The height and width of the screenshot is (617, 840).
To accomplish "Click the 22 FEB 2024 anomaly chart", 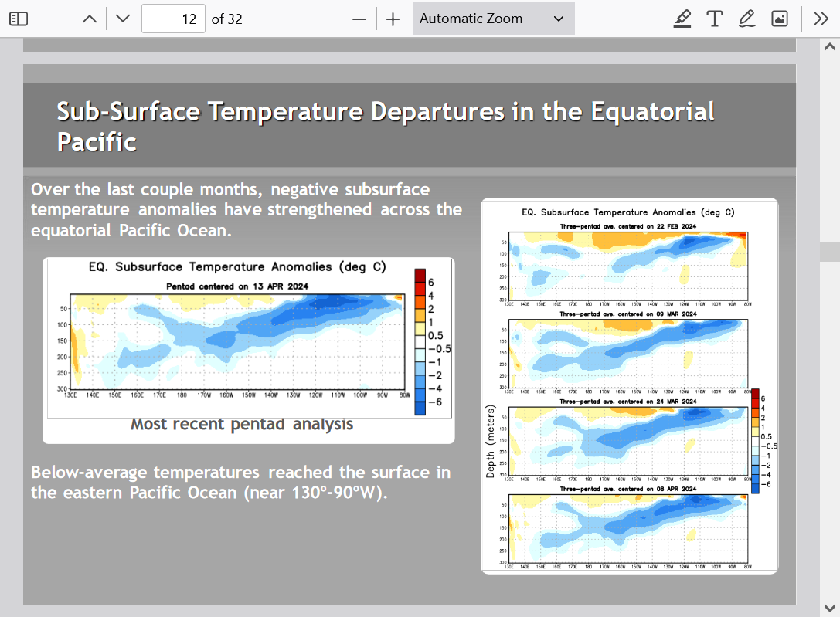I will (627, 266).
